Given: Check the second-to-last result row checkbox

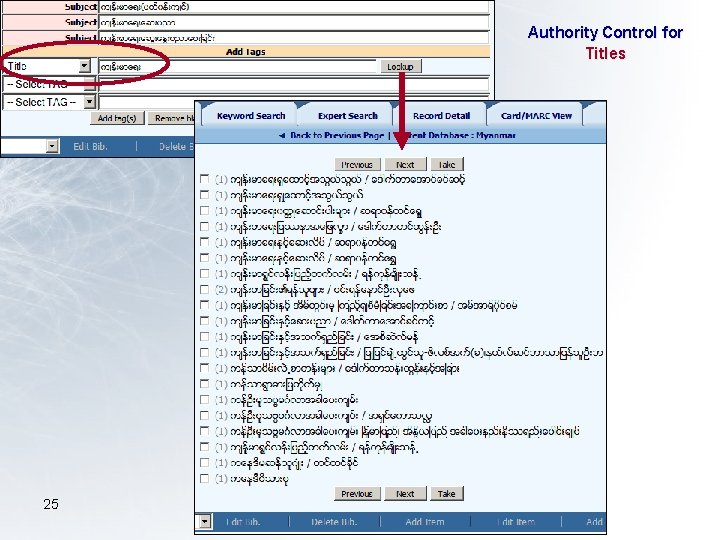Looking at the screenshot, I should tap(205, 463).
